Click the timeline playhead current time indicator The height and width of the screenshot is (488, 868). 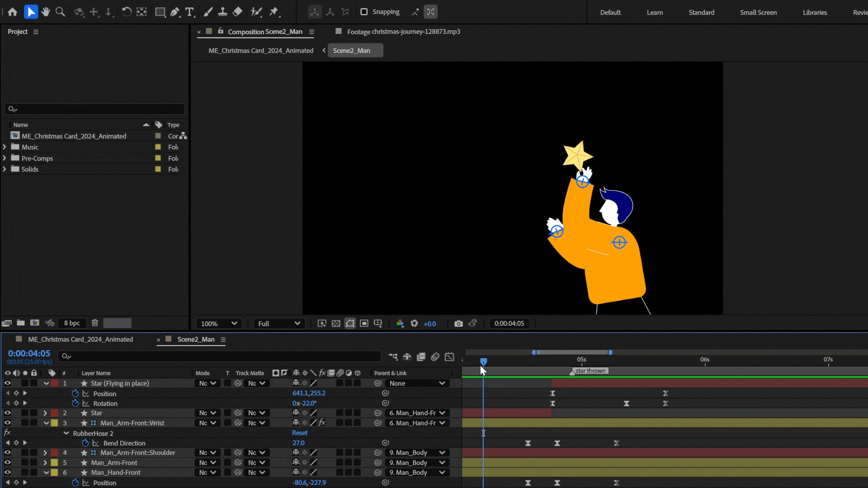pos(483,361)
